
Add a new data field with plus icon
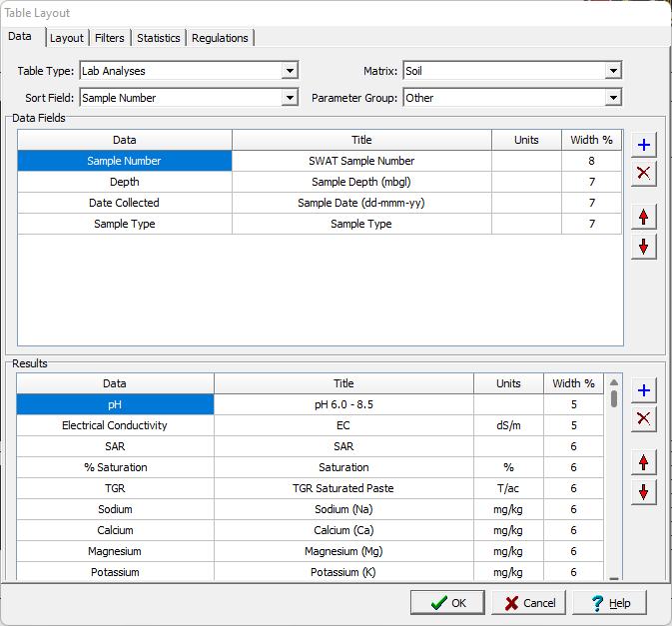[x=644, y=145]
